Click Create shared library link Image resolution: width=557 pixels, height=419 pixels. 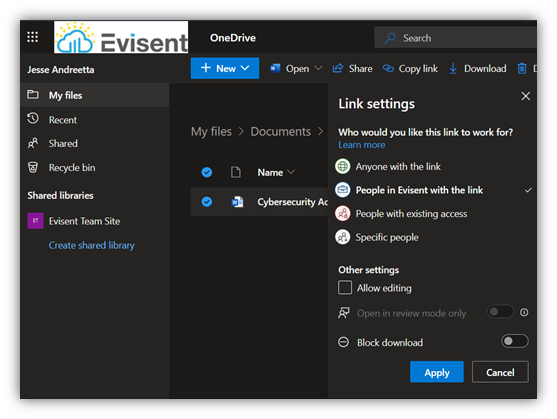(x=92, y=245)
